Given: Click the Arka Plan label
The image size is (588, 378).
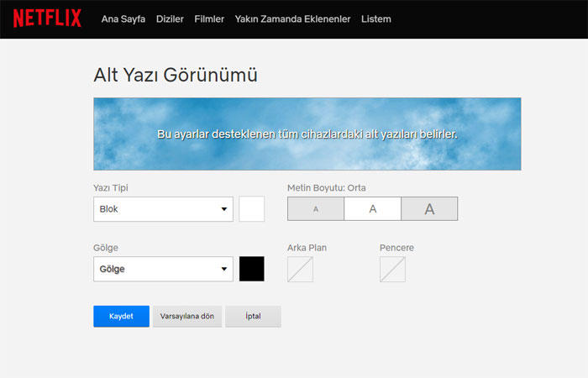Looking at the screenshot, I should 307,248.
